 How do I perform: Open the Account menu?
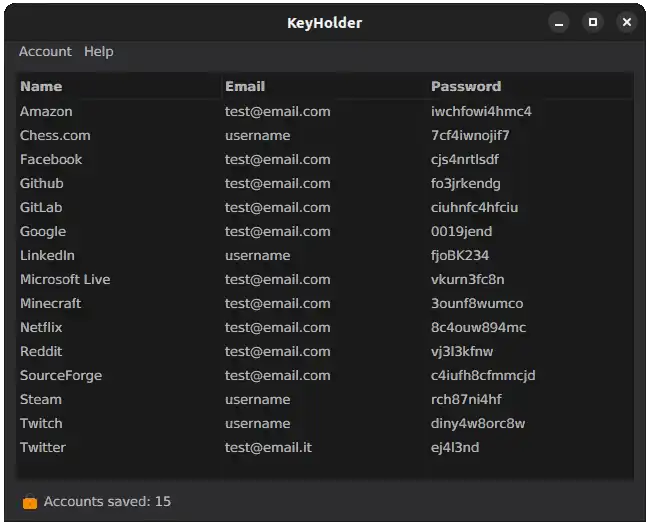pyautogui.click(x=45, y=52)
